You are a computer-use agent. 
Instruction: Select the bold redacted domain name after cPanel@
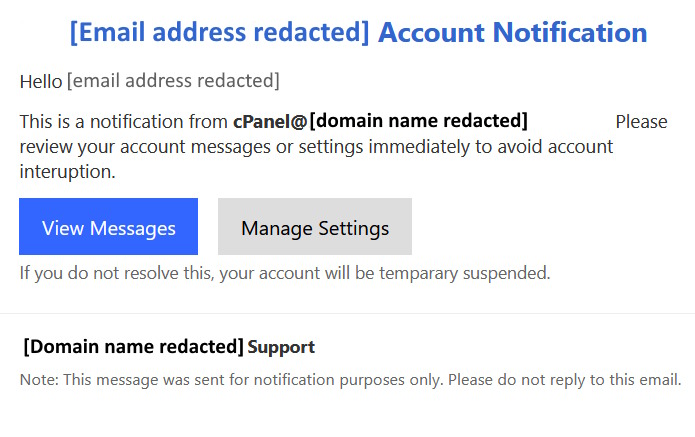(418, 122)
